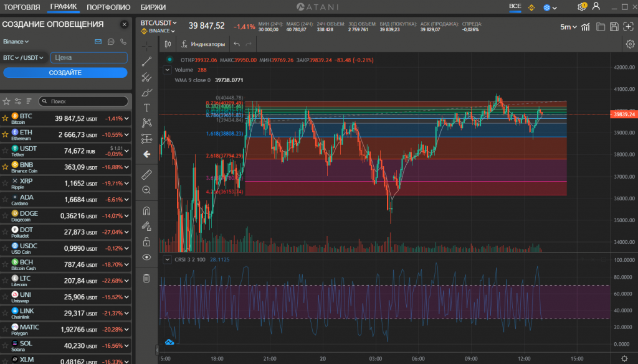Select the brush drawing tool
The image size is (638, 364).
click(x=146, y=93)
